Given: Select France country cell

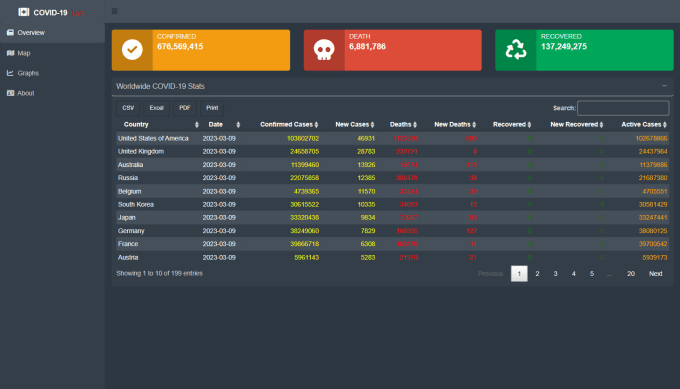Looking at the screenshot, I should [128, 244].
